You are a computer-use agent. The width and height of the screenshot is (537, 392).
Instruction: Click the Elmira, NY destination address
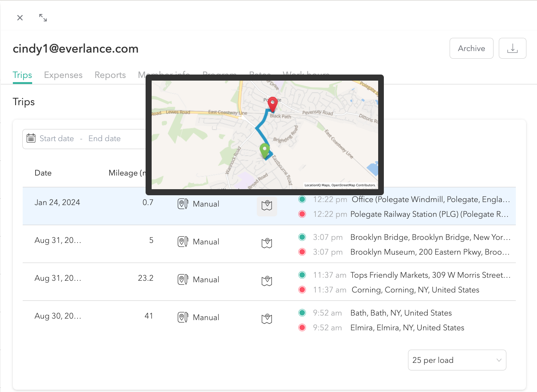click(x=407, y=328)
